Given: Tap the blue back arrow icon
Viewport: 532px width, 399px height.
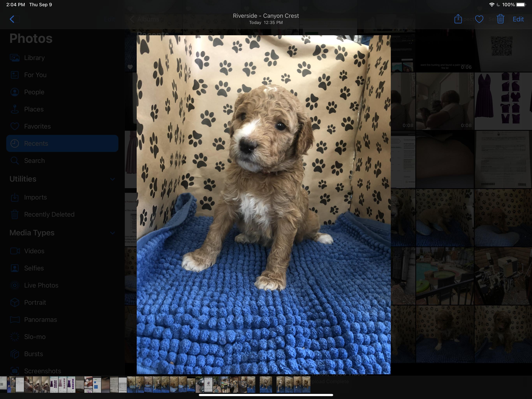Looking at the screenshot, I should click(12, 19).
